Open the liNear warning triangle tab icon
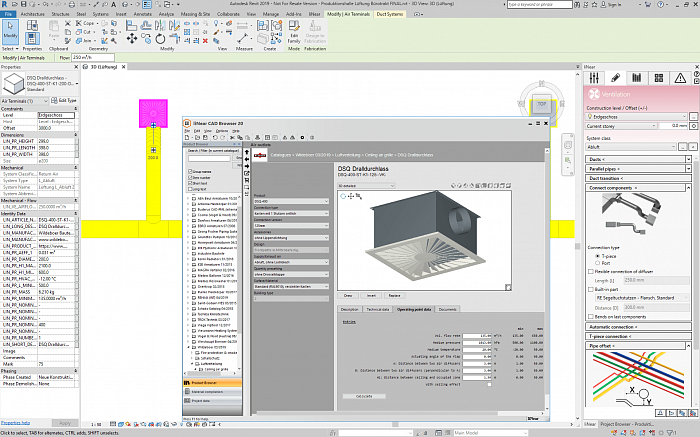The image size is (700, 437). 680,78
